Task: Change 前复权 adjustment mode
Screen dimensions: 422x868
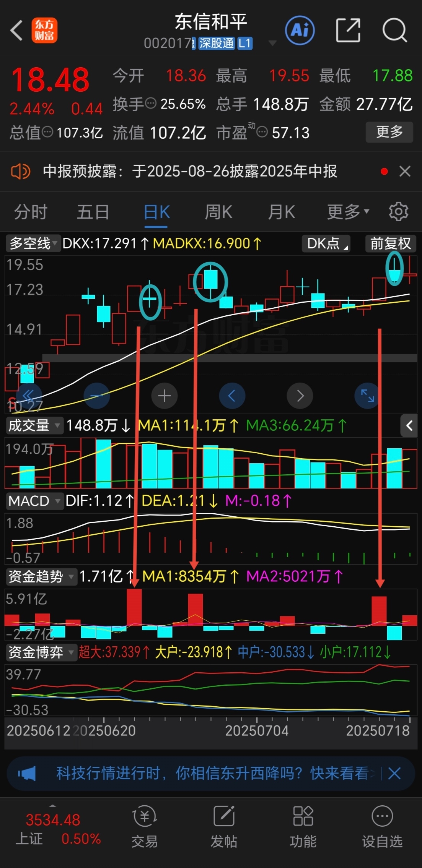Action: point(391,243)
